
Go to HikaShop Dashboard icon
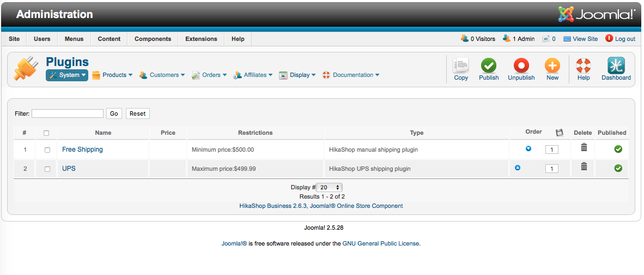point(616,65)
